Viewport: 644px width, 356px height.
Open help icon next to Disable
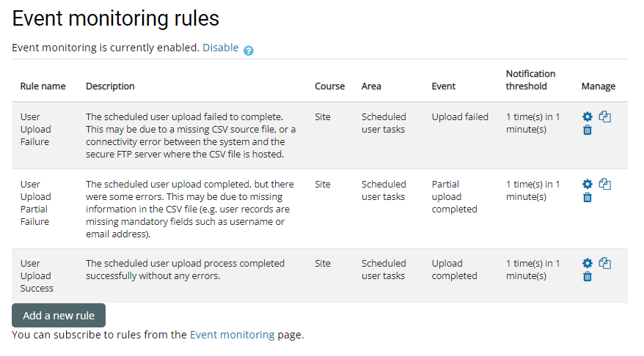[249, 51]
